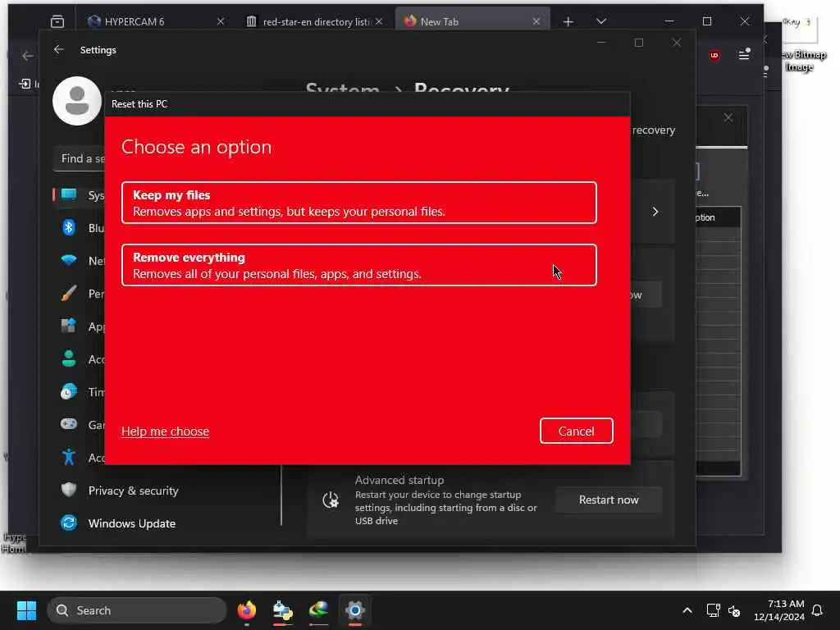
Task: Open Privacy & security settings
Action: (x=134, y=491)
